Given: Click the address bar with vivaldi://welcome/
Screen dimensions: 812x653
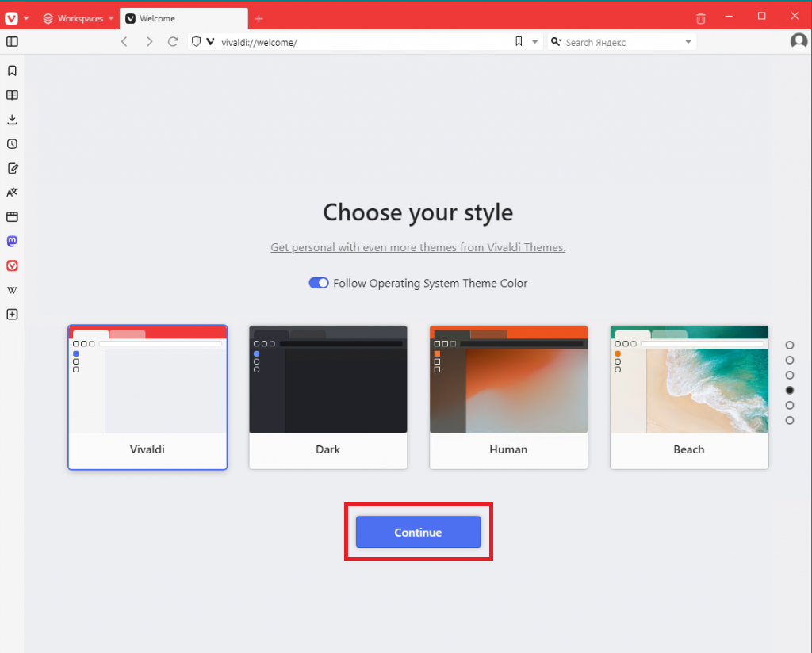Looking at the screenshot, I should [x=365, y=43].
